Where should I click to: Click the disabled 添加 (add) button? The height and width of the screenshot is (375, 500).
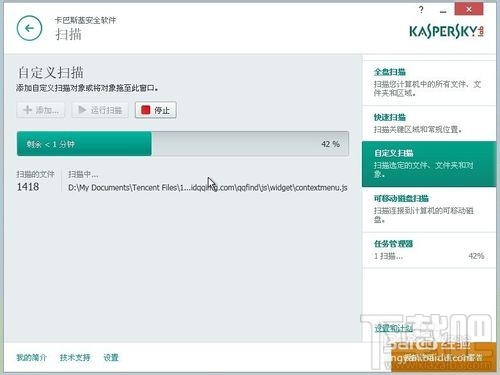[41, 110]
